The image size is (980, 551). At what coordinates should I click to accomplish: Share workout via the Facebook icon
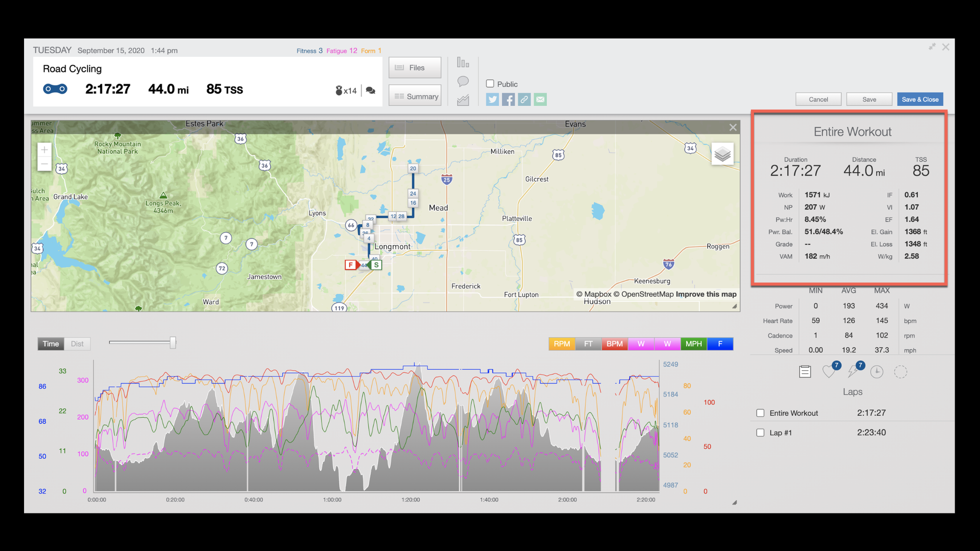point(508,100)
